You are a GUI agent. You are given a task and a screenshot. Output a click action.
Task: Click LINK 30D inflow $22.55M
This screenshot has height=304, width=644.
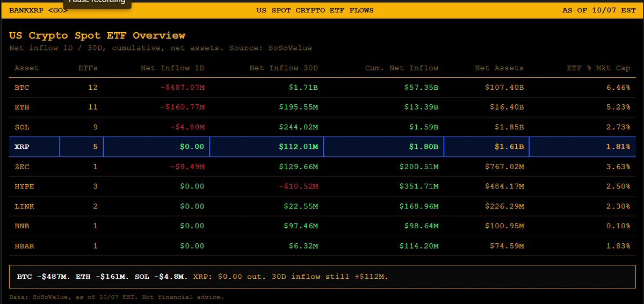(301, 206)
